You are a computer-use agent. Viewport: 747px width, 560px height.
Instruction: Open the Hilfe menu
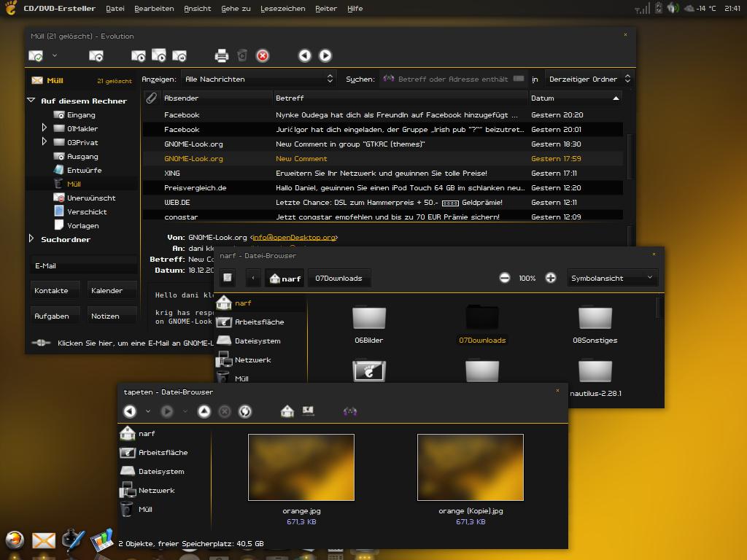[x=355, y=9]
